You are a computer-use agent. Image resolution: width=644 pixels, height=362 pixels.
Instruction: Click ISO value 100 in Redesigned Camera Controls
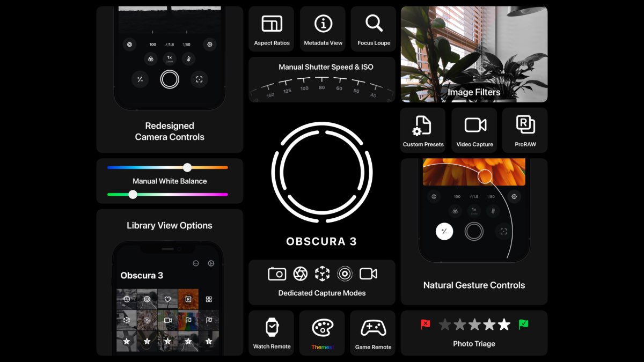tap(153, 45)
